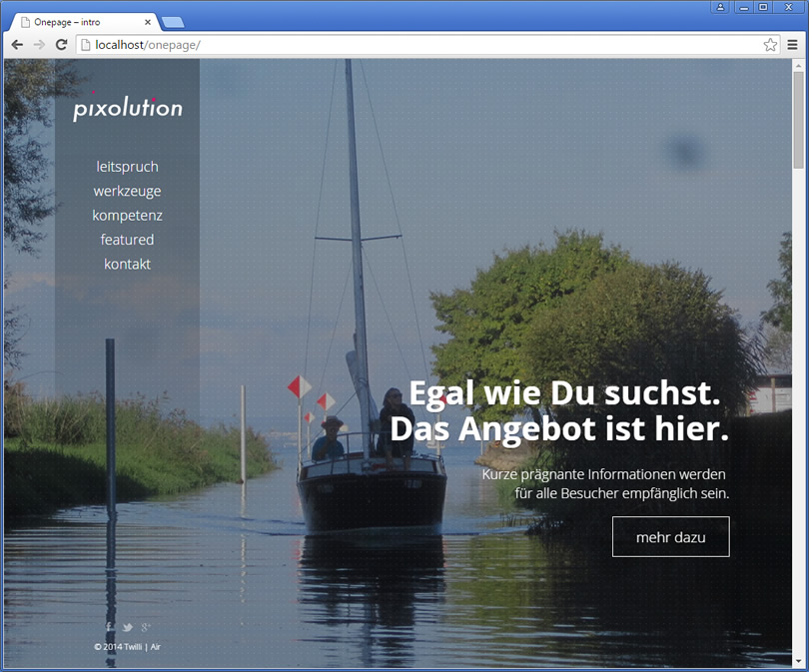Navigate to the 'leitspruch' section
809x672 pixels.
coord(127,167)
